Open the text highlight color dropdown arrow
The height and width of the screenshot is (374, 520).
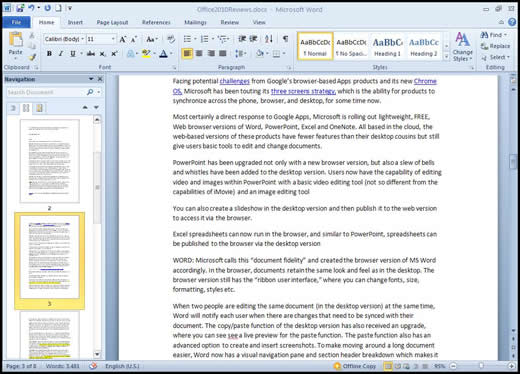click(154, 54)
